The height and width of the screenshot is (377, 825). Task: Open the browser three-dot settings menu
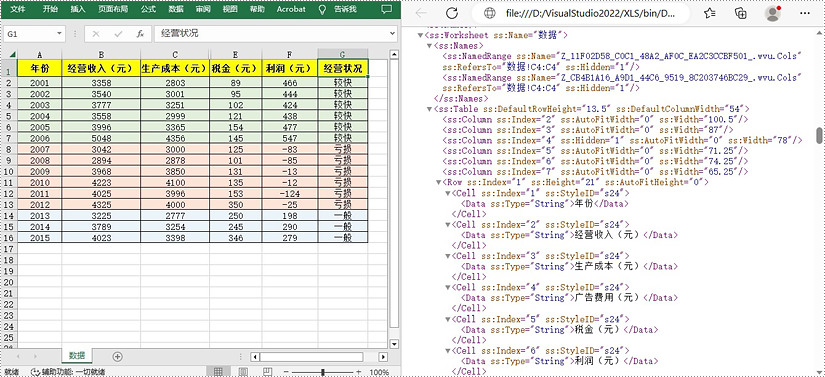(804, 13)
